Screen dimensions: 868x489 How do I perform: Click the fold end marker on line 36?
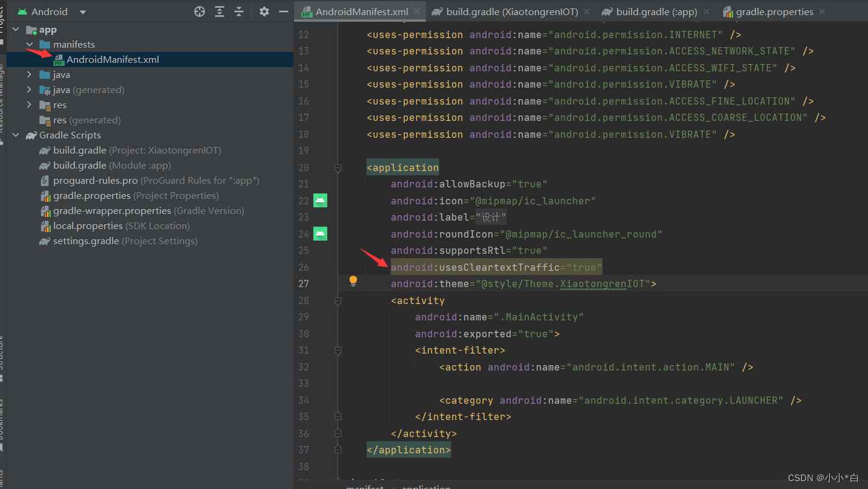click(x=338, y=433)
